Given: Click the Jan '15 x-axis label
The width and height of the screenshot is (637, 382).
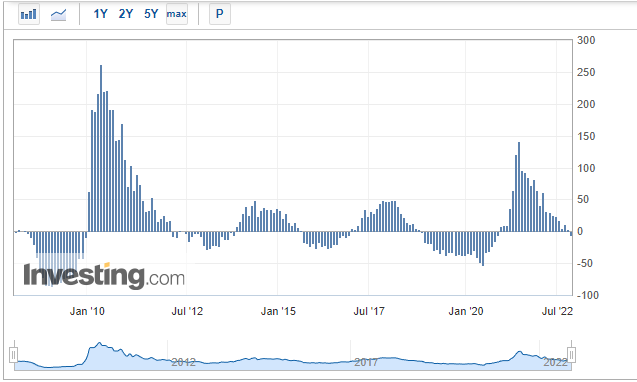Looking at the screenshot, I should coord(278,312).
